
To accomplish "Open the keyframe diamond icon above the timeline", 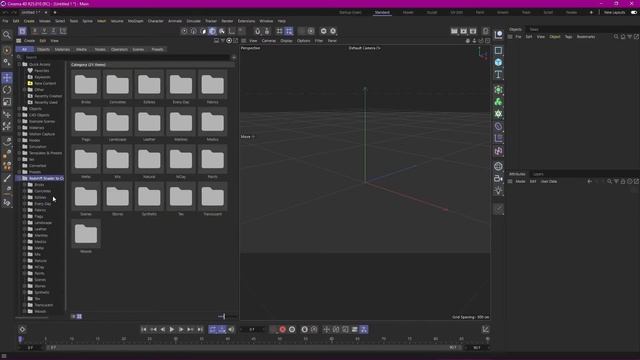I will pos(22,329).
